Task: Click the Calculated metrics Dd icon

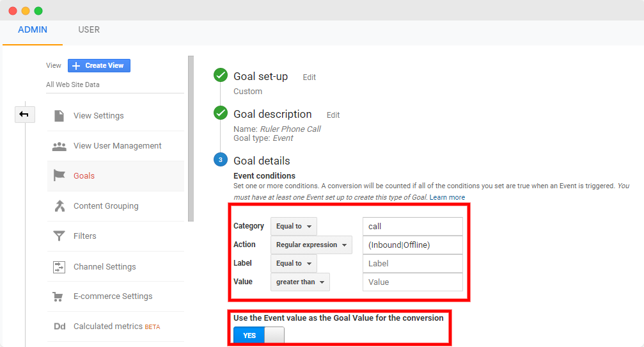Action: pos(59,327)
